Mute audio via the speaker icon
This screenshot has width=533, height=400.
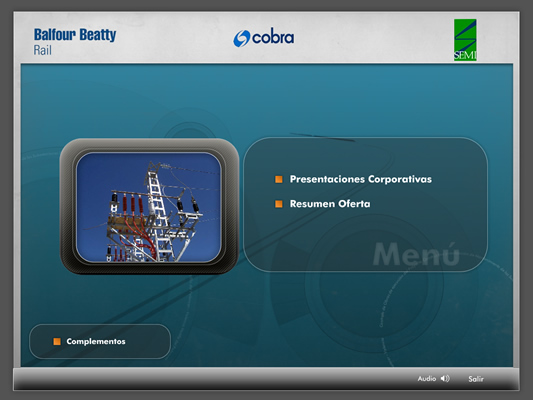point(445,378)
